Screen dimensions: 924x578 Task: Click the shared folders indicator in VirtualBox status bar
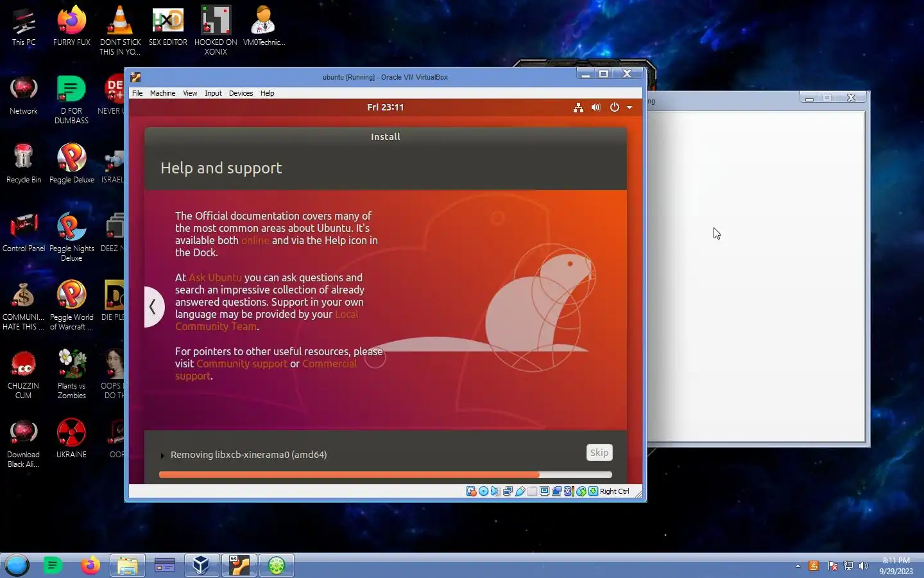pos(532,491)
